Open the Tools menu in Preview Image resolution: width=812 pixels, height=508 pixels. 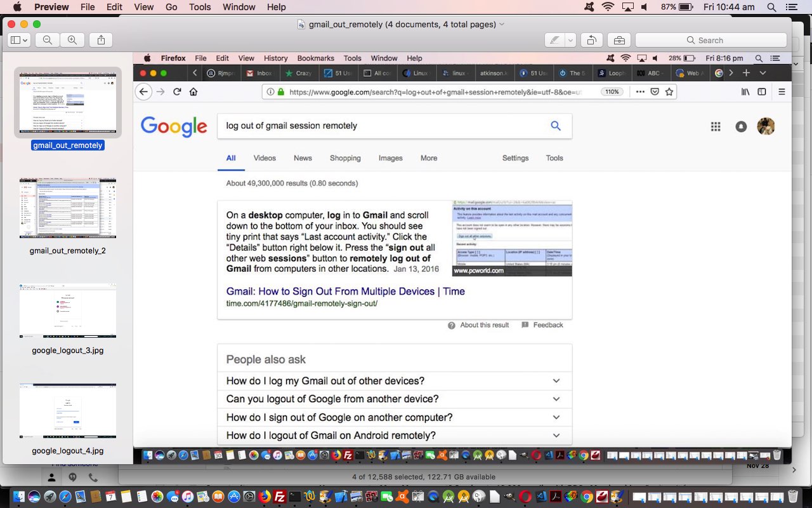(200, 7)
